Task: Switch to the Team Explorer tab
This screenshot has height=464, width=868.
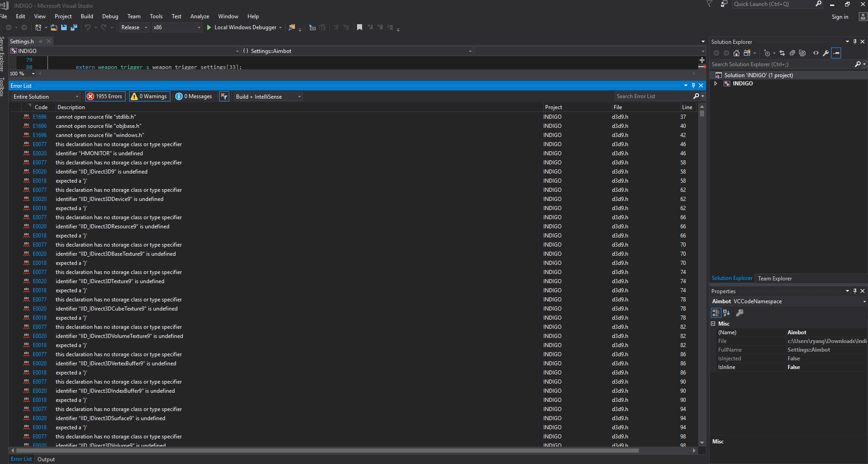Action: [775, 279]
